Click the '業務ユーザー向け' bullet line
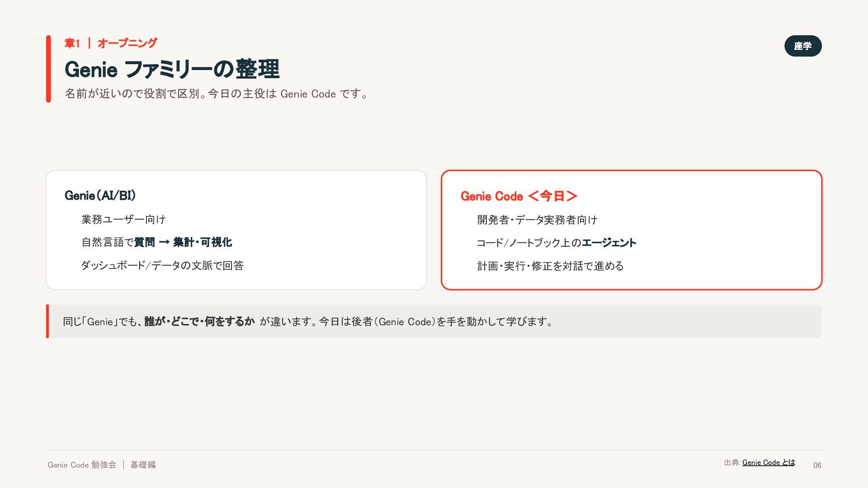The height and width of the screenshot is (488, 868). click(x=123, y=220)
